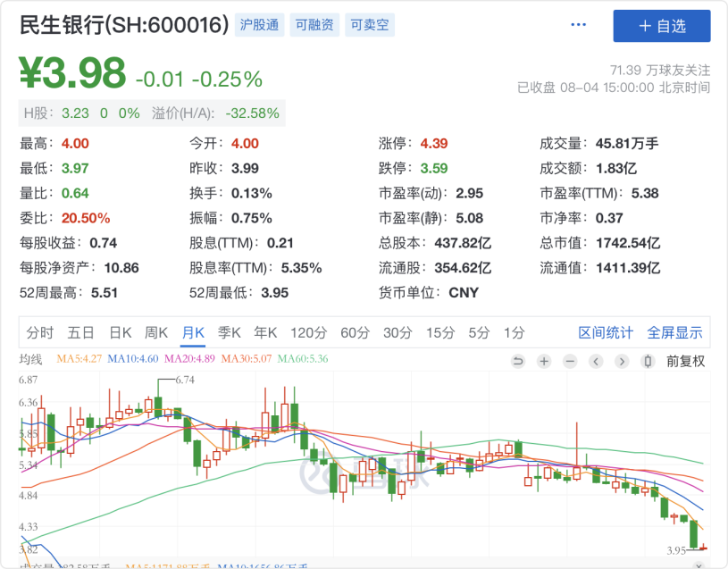Image resolution: width=728 pixels, height=569 pixels.
Task: Zoom out the chart with the minus icon
Action: click(570, 361)
